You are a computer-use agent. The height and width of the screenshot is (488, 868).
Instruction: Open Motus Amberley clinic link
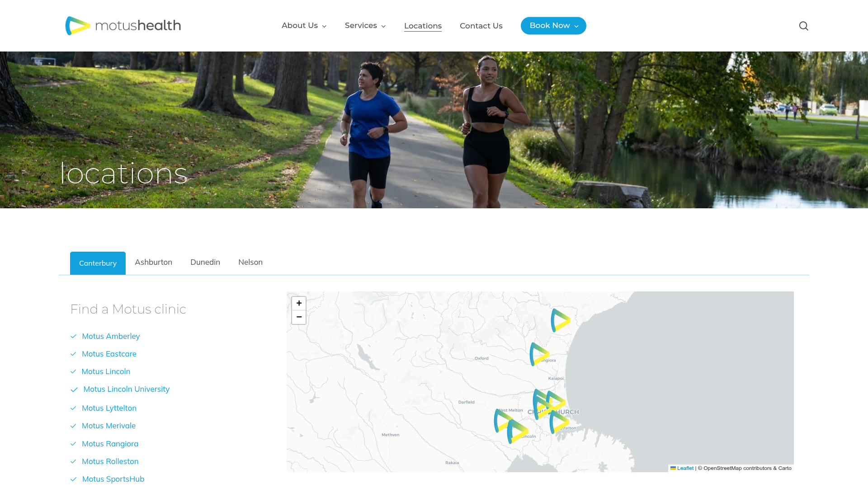point(111,336)
